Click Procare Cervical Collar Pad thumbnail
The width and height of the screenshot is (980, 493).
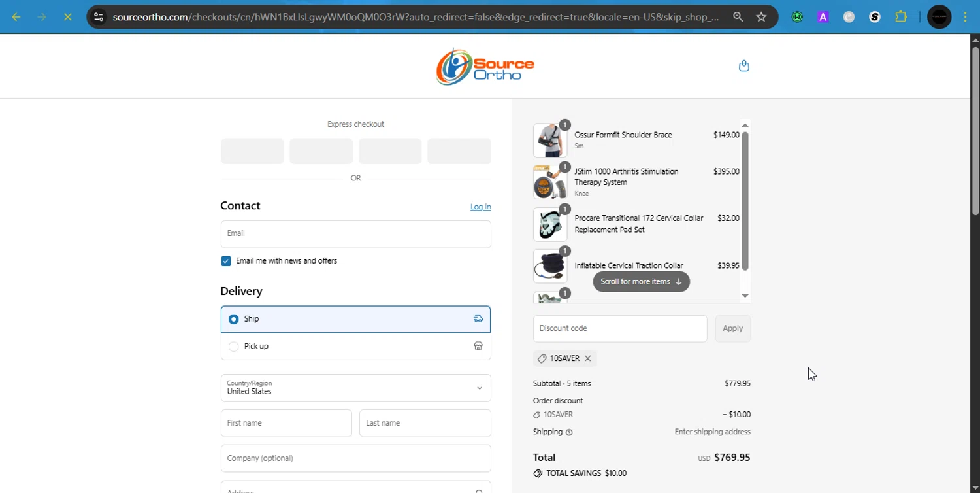point(550,224)
